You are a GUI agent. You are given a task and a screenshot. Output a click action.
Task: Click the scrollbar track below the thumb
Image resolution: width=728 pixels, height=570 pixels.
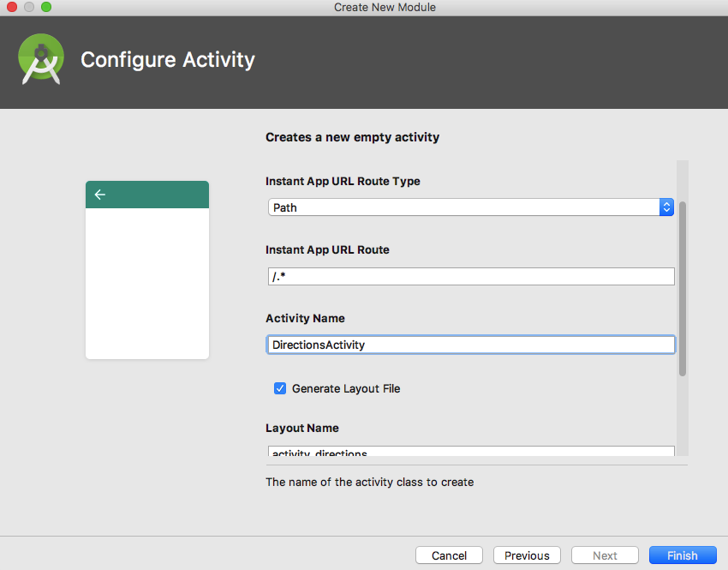[x=683, y=416]
